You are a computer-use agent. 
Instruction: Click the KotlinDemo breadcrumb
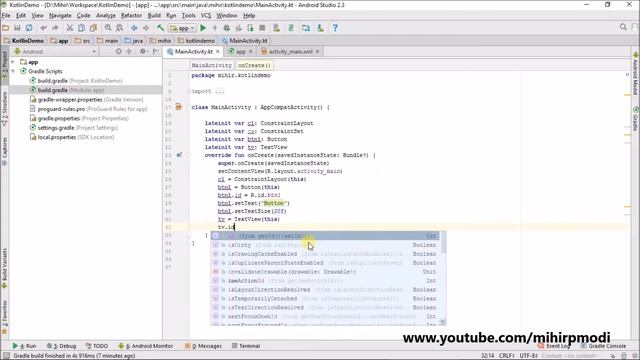pos(24,41)
